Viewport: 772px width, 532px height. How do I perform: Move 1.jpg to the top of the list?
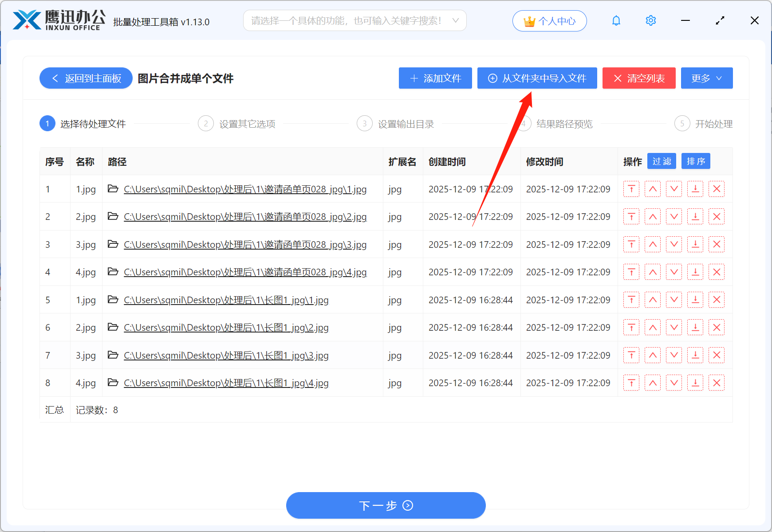coord(631,189)
